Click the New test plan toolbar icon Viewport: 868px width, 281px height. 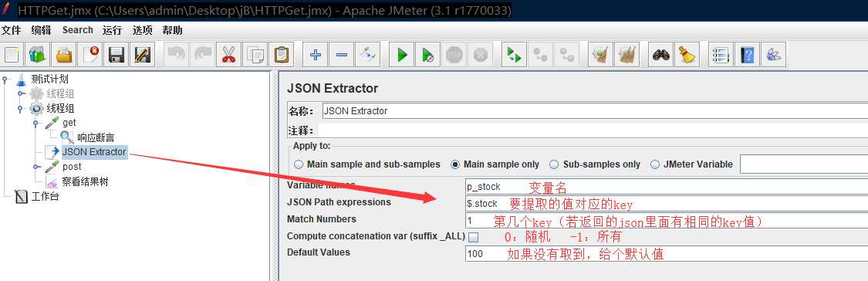12,54
